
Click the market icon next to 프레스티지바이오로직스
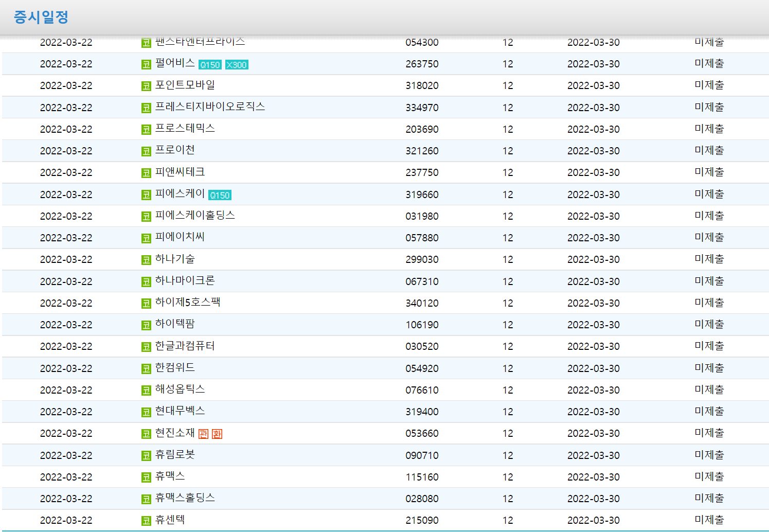tap(146, 108)
